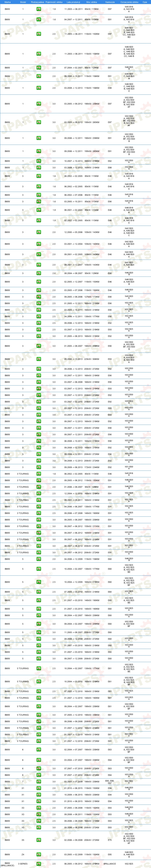Image resolution: width=151 pixels, height=868 pixels.
Task: Click the 12.2000 -> 05.2006 production years cell
Action: [73, 232]
